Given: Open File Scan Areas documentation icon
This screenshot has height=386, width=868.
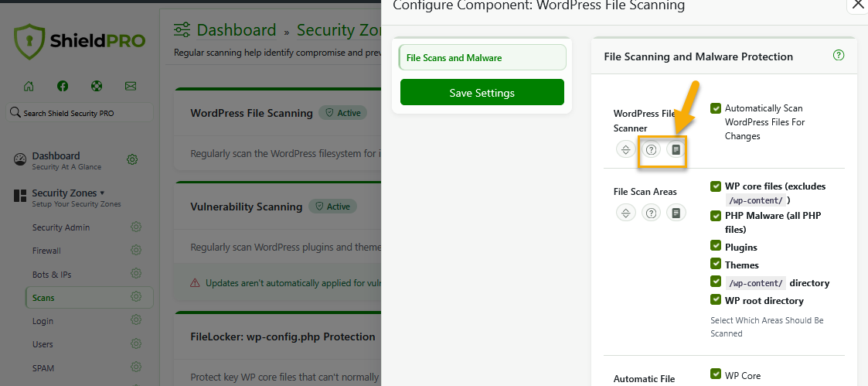Looking at the screenshot, I should coord(676,213).
